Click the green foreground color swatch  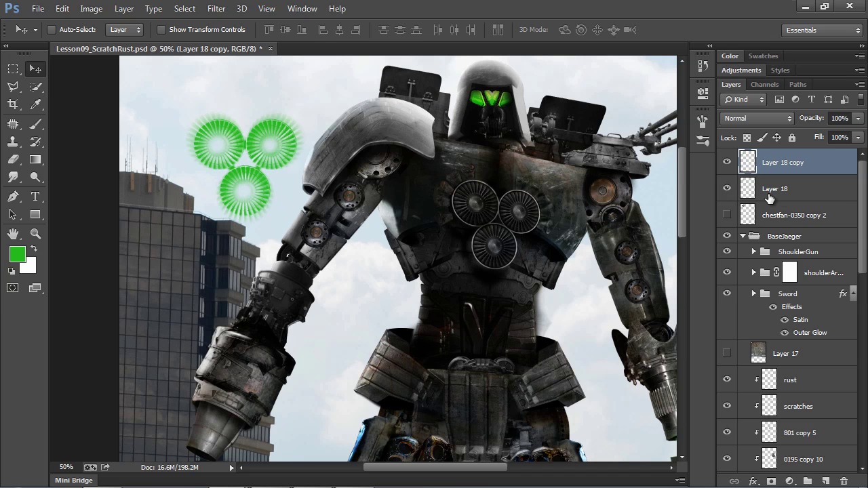[x=17, y=254]
